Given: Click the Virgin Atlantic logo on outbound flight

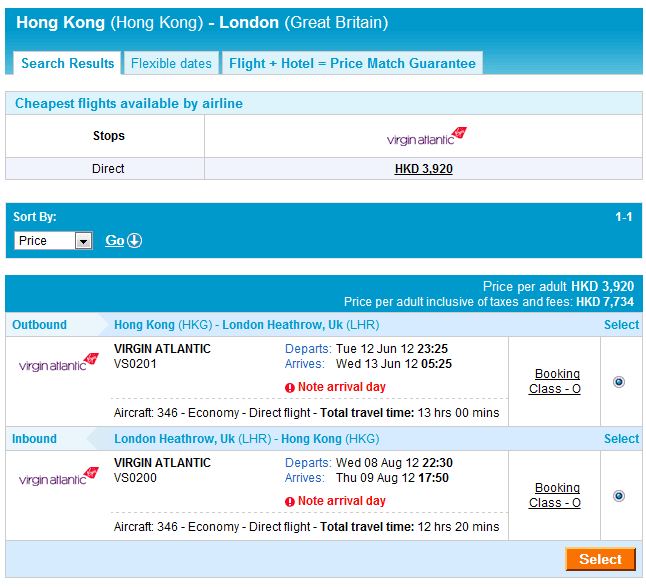Looking at the screenshot, I should click(x=59, y=363).
